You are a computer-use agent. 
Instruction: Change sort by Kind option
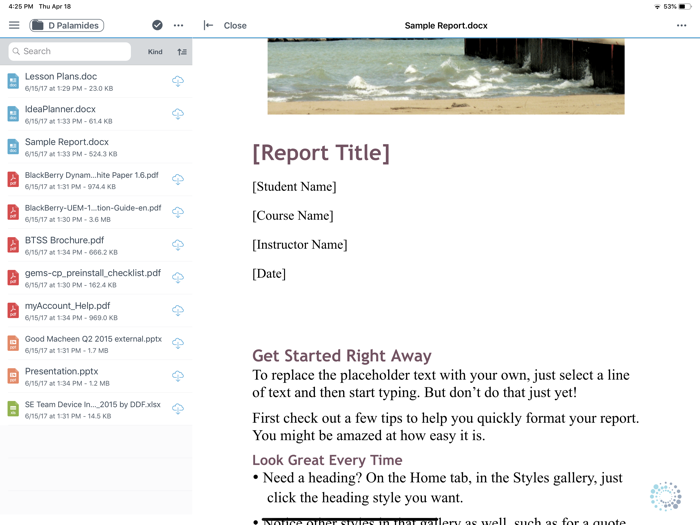pyautogui.click(x=155, y=52)
